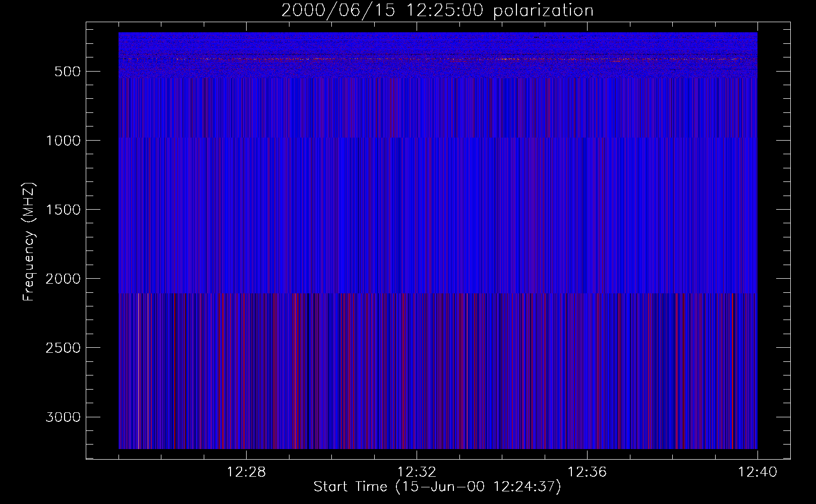Select the '3000' frequency axis label
Viewport: 816px width, 504px height.
click(x=63, y=417)
